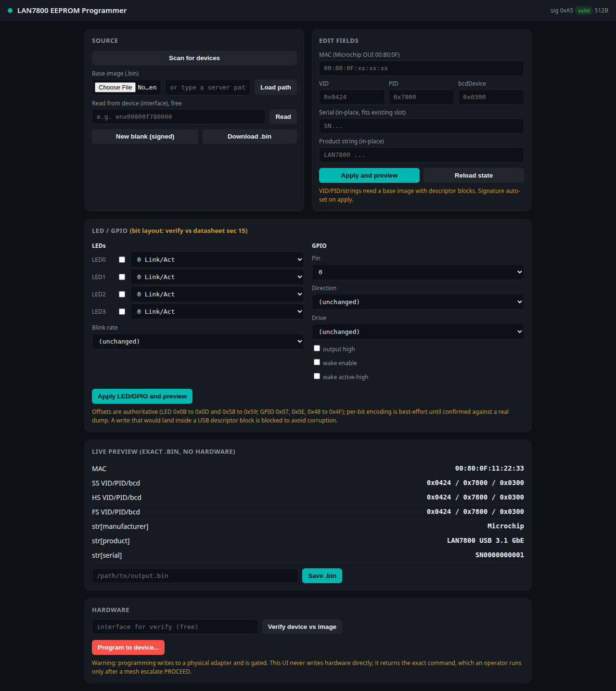Viewport: 616px width, 691px height.
Task: Click the Load path button
Action: pos(276,88)
